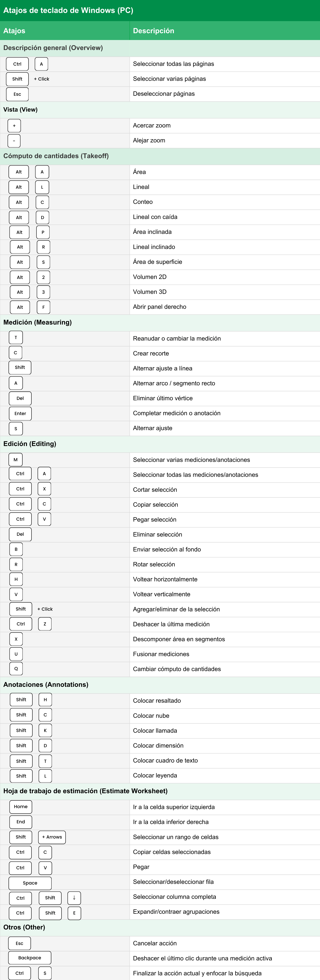Click the L key in the 'Lineal' row
The width and height of the screenshot is (320, 980).
coord(42,187)
